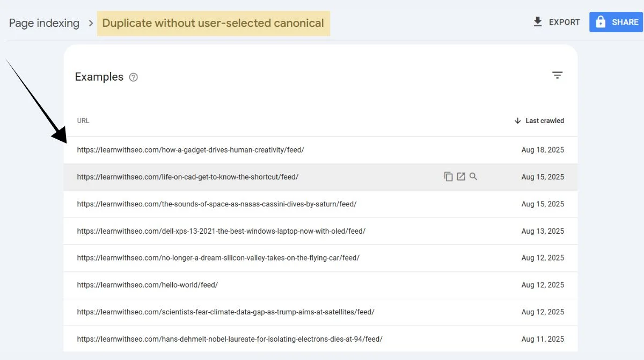Select the hello-world feed URL
Image resolution: width=644 pixels, height=360 pixels.
[x=148, y=285]
